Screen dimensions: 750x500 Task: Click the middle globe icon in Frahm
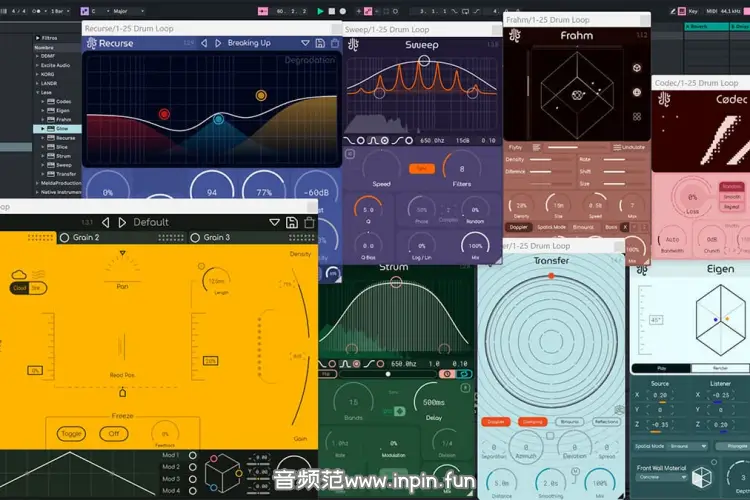tap(637, 92)
